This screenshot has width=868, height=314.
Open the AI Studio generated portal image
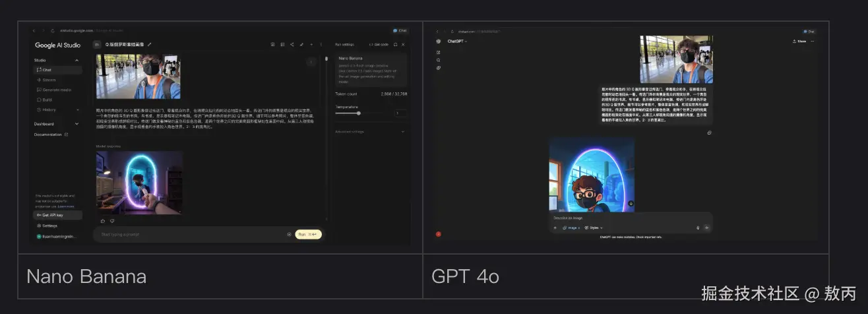click(139, 183)
